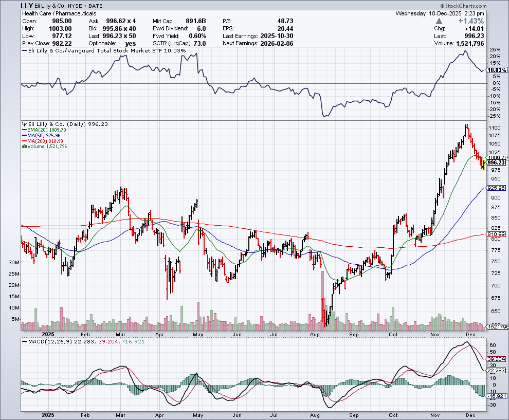Click the 810.99 MA(200) axis tag
Image resolution: width=509 pixels, height=420 pixels.
point(497,234)
